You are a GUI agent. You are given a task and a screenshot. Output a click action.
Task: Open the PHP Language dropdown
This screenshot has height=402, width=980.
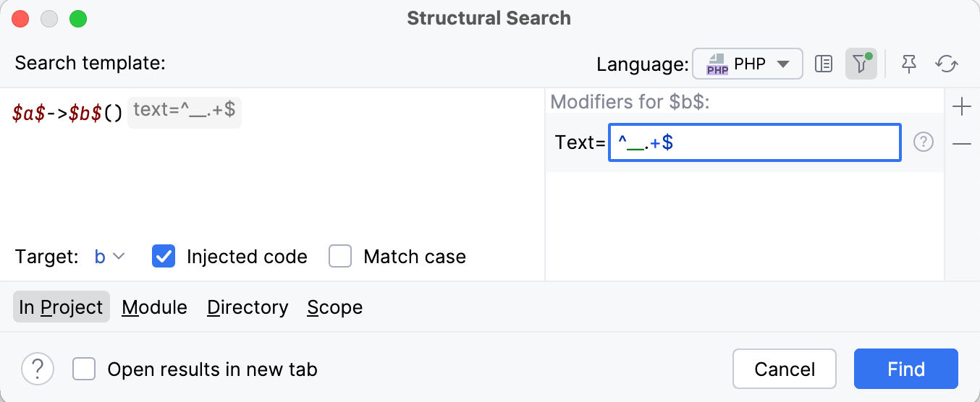point(748,64)
